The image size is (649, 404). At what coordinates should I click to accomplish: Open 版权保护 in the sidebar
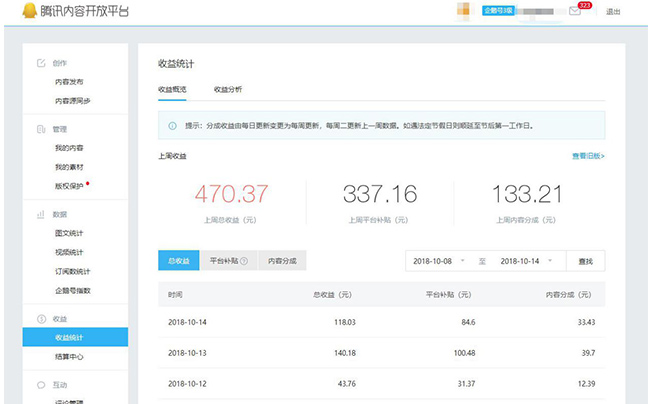[x=69, y=186]
